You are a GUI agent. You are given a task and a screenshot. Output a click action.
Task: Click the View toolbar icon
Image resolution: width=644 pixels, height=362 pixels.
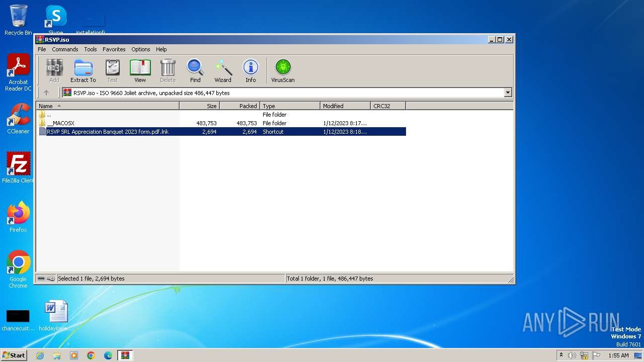tap(140, 70)
